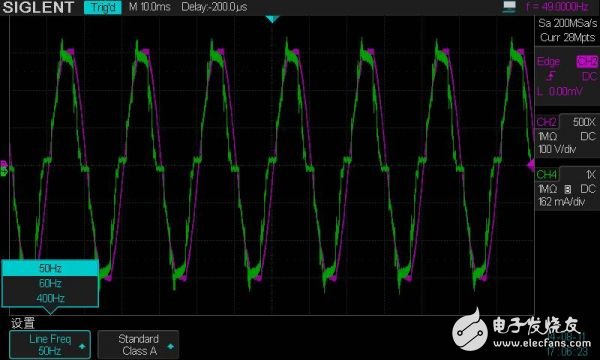The height and width of the screenshot is (360, 600).
Task: Select 50Hz in the line frequency list
Action: (50, 269)
